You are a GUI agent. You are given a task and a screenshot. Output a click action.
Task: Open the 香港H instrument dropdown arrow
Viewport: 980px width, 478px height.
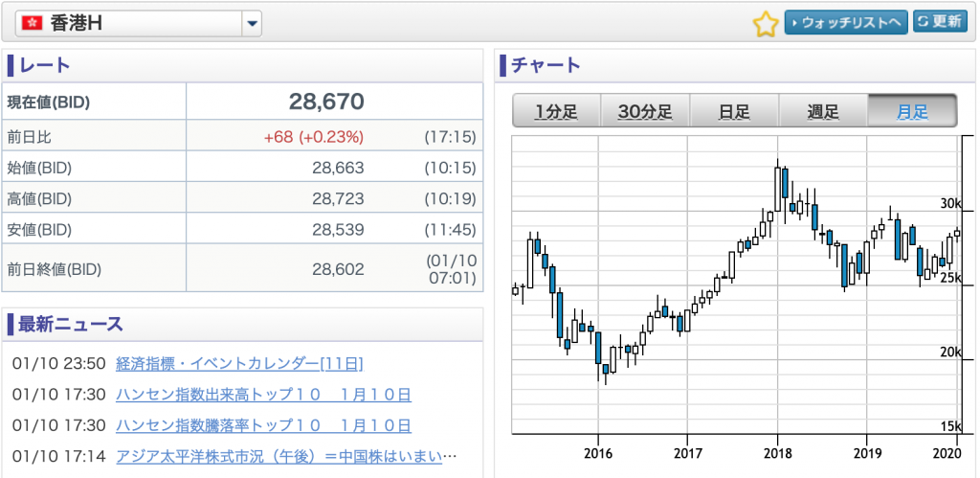(252, 24)
